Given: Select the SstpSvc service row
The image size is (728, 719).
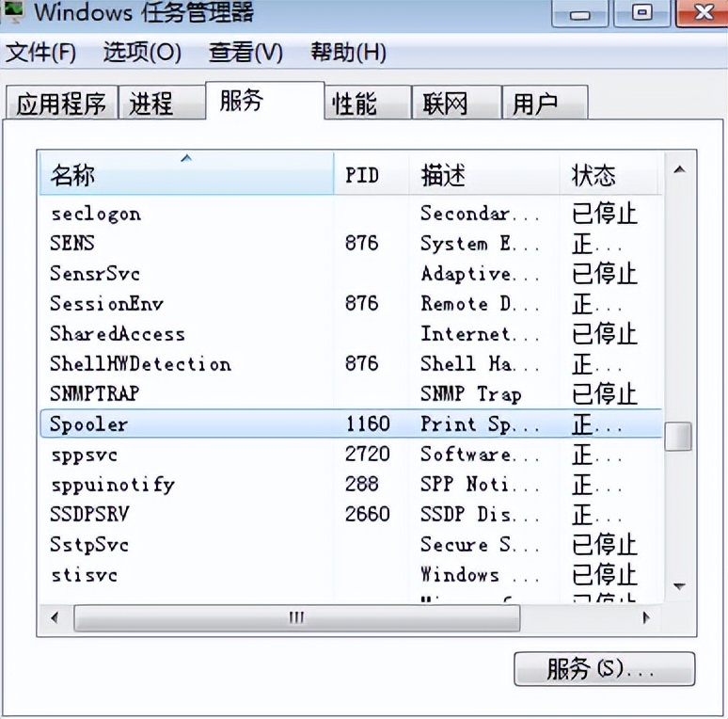Looking at the screenshot, I should point(351,544).
